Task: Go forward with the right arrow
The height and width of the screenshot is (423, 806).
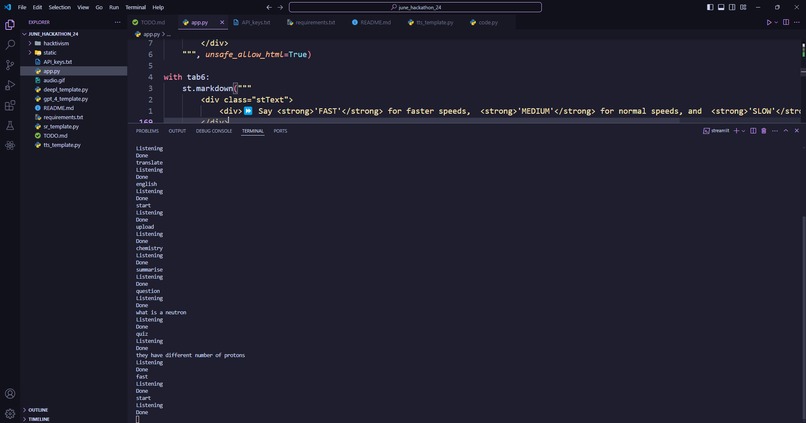Action: [280, 7]
